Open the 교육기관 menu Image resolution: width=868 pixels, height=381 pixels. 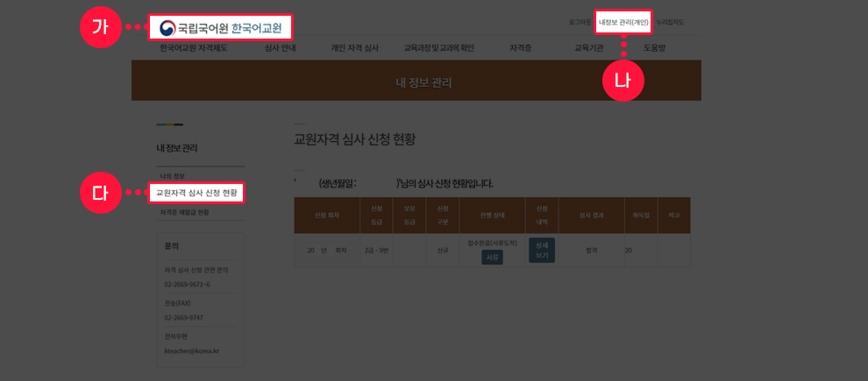[x=588, y=48]
